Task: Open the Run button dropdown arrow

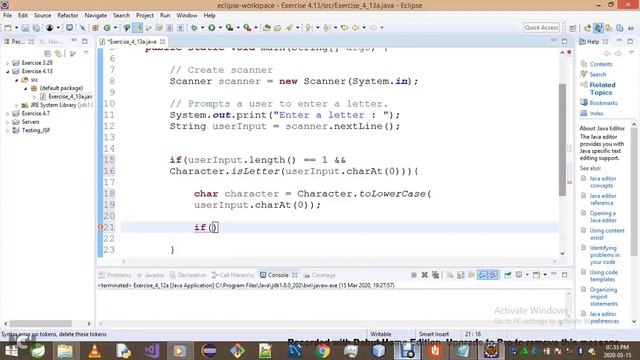Action: [x=220, y=28]
